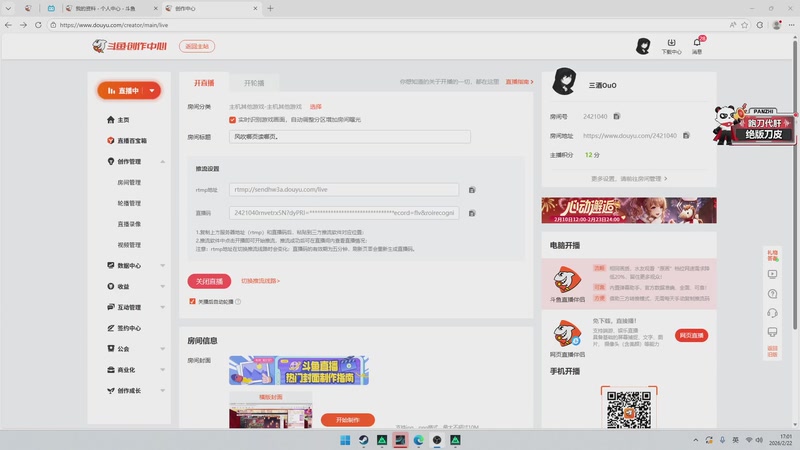Select 直播录像 in the sidebar

[129, 224]
